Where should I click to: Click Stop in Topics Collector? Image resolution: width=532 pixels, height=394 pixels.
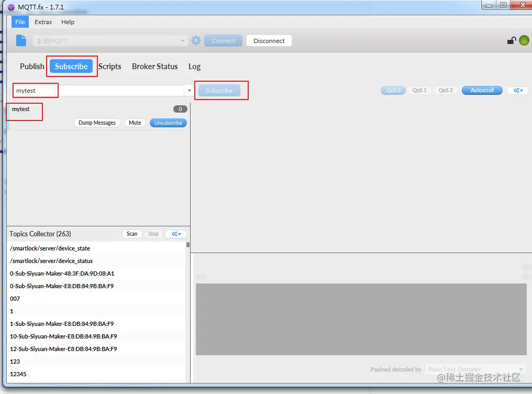click(153, 234)
